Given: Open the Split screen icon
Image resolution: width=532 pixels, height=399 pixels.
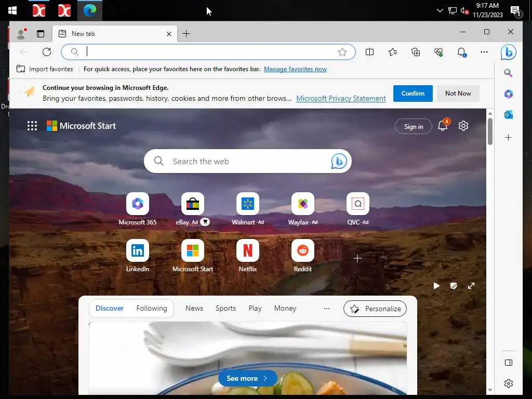Looking at the screenshot, I should (369, 52).
